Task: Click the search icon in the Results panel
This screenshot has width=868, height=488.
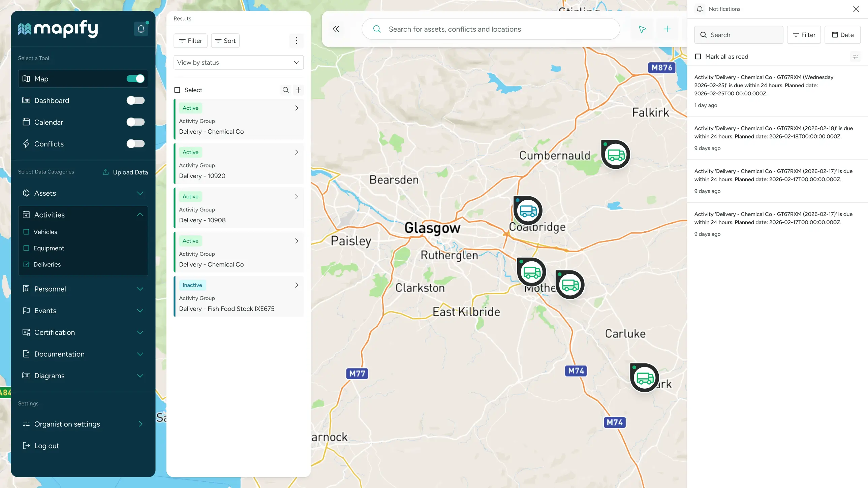Action: click(x=285, y=90)
